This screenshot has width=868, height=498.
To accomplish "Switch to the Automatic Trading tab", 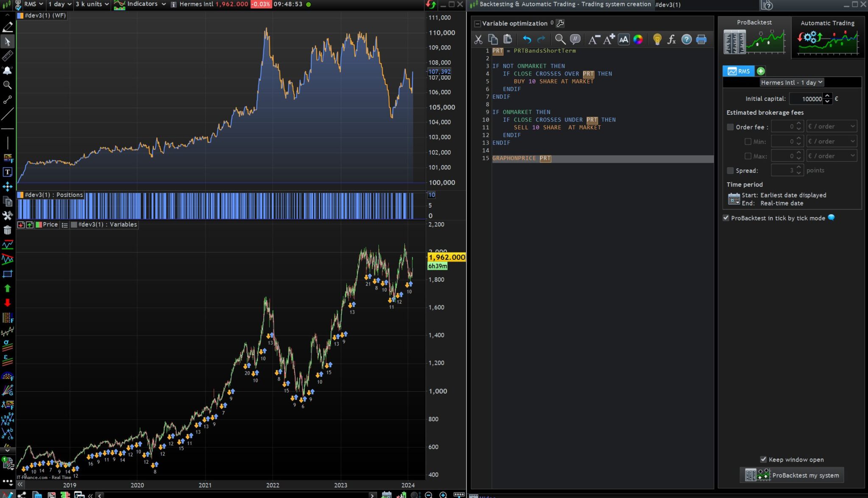I will pyautogui.click(x=827, y=37).
